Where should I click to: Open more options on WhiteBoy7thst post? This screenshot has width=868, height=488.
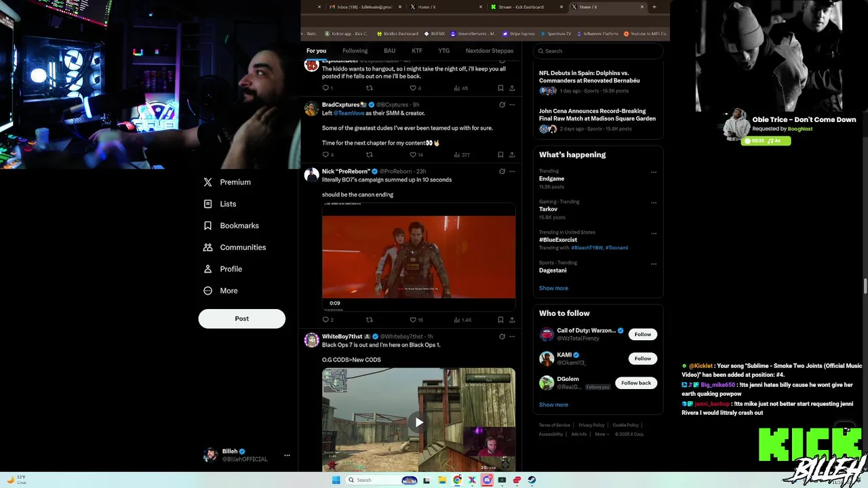(512, 337)
